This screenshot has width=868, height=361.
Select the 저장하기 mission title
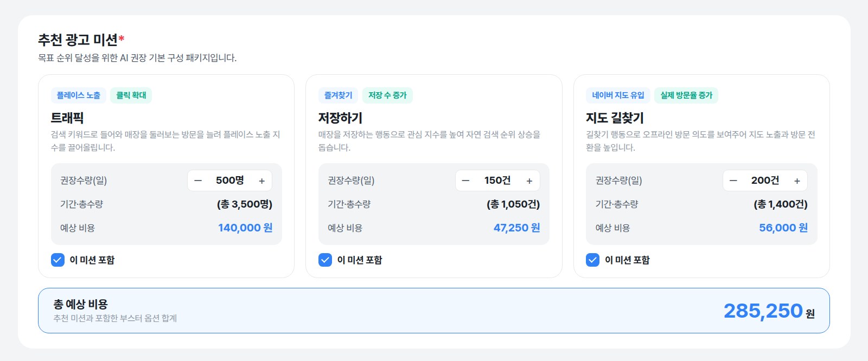tap(340, 118)
